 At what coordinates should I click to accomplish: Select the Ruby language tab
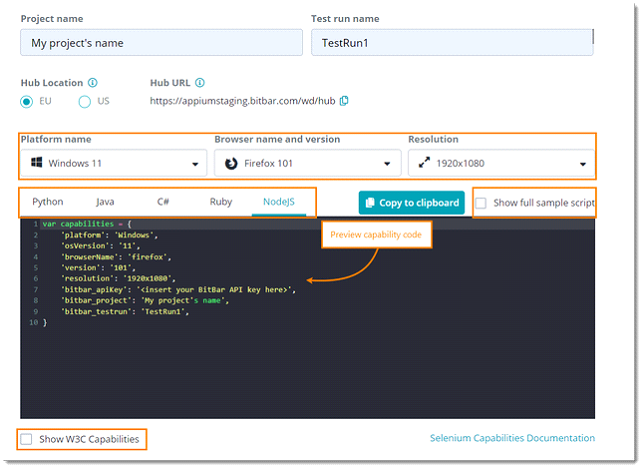tap(221, 202)
